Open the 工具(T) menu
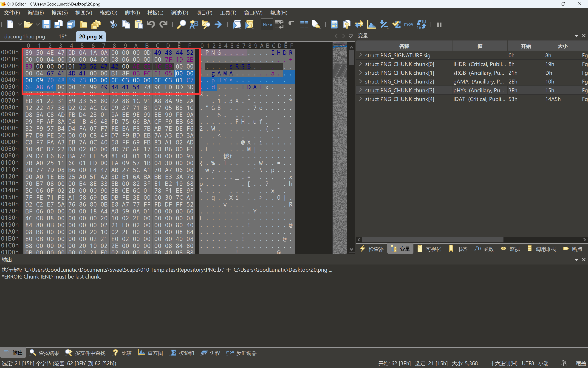 (228, 13)
